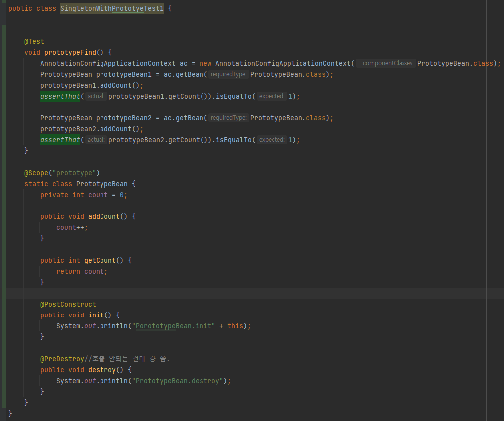Click the ...componentClasses: parameter hint
The image size is (504, 421).
point(386,63)
